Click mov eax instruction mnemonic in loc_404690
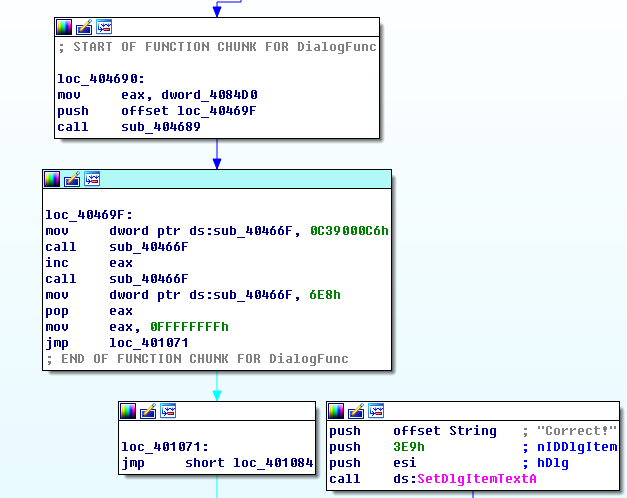The height and width of the screenshot is (498, 627). pyautogui.click(x=69, y=95)
